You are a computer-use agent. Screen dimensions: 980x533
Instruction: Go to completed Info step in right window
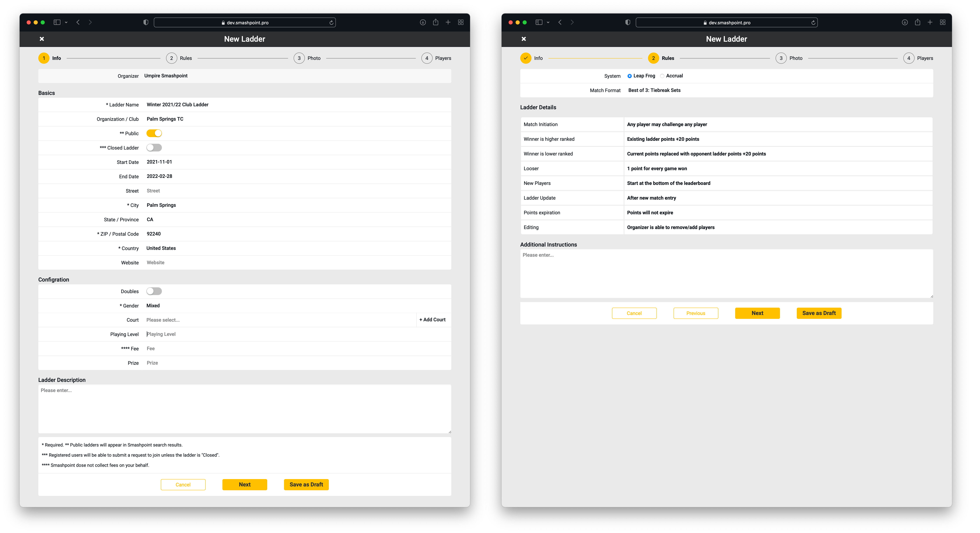531,58
